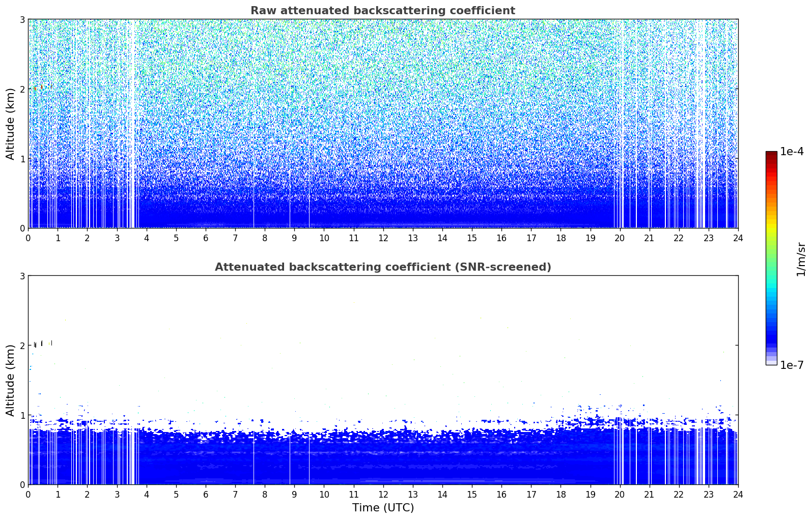Click the colorbar gradient scale
The height and width of the screenshot is (519, 812).
pyautogui.click(x=771, y=258)
